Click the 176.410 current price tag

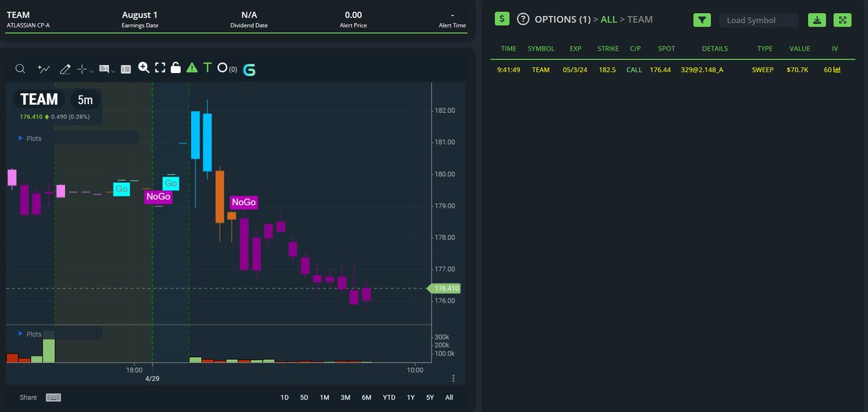point(445,288)
